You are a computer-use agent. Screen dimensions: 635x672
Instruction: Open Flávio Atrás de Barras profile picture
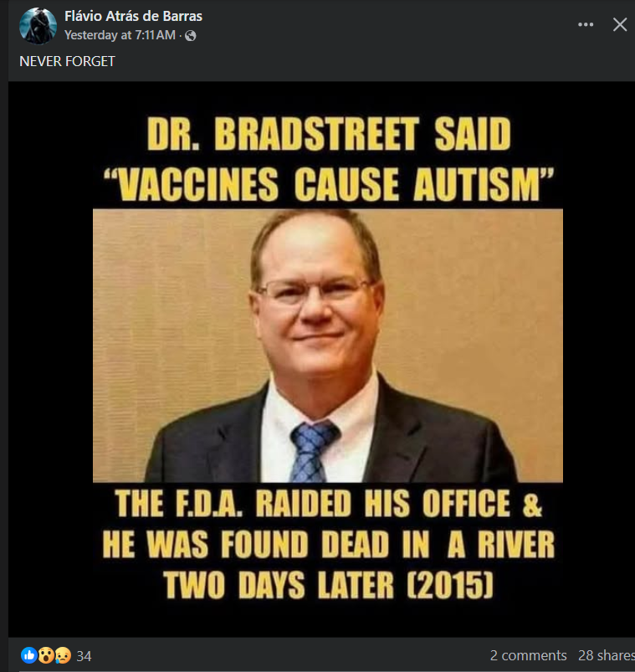38,26
